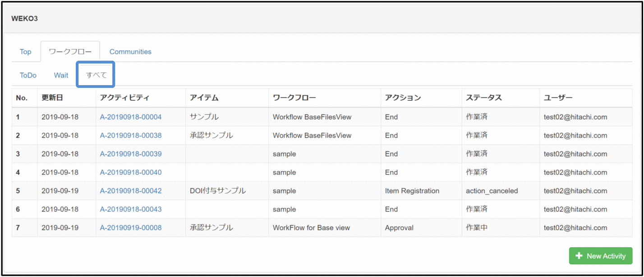Click the アクティビティ column header
644x277 pixels.
pos(124,98)
